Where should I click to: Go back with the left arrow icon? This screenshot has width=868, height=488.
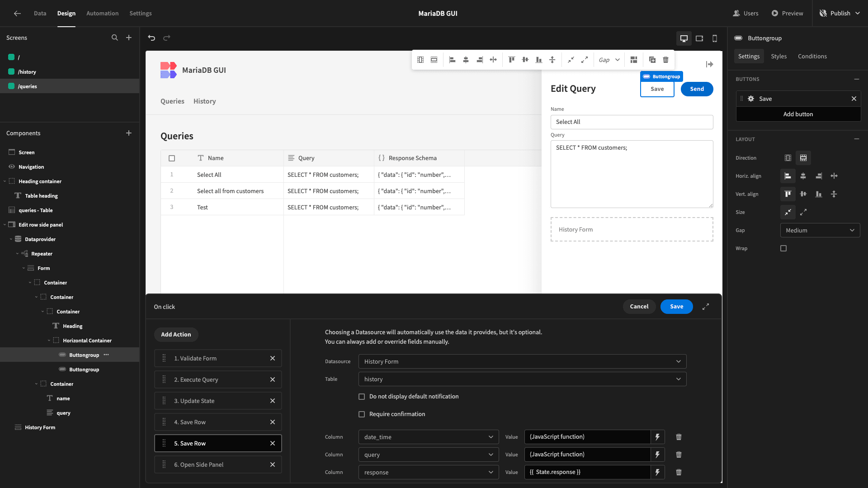click(17, 14)
